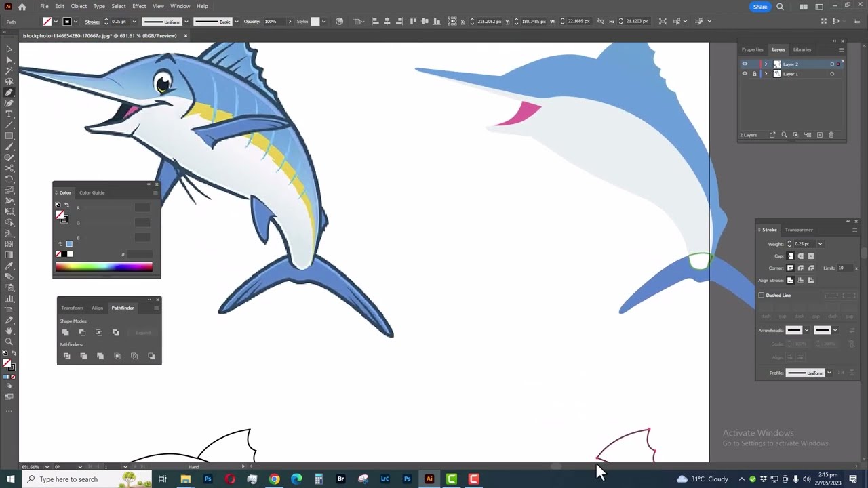Select the Pen tool in toolbar

coord(9,92)
